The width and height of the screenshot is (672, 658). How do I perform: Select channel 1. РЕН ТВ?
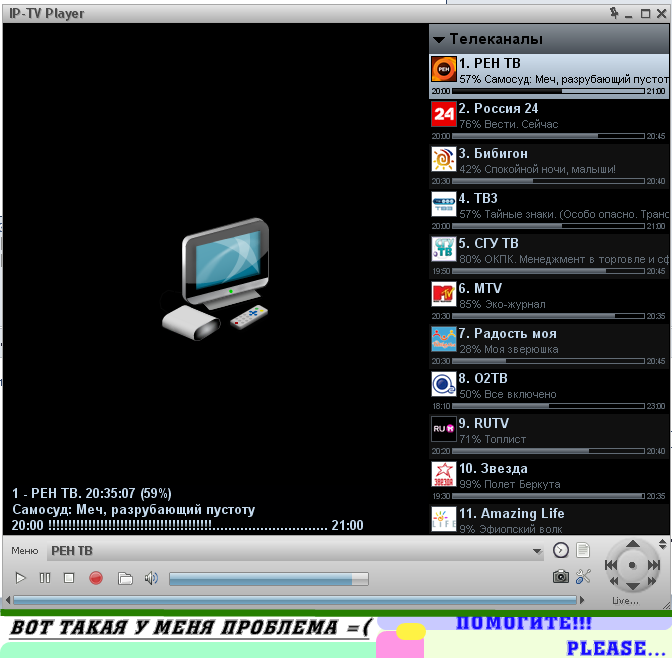point(549,76)
